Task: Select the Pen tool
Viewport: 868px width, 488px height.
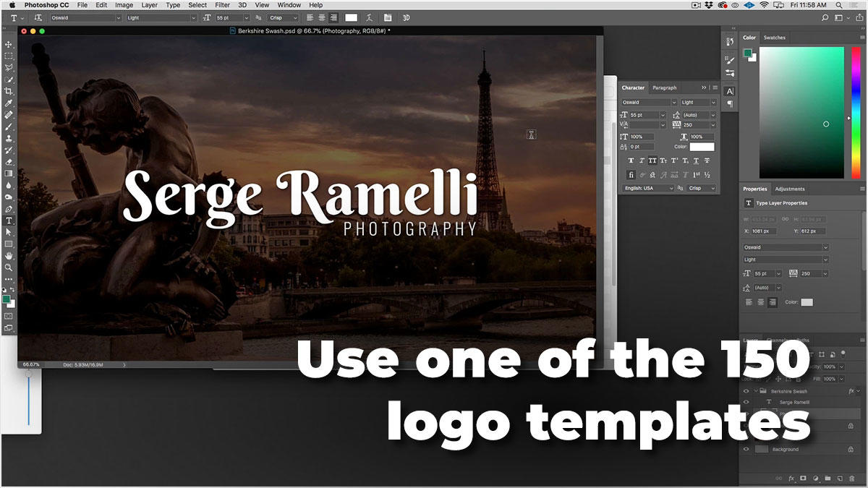Action: click(x=9, y=208)
